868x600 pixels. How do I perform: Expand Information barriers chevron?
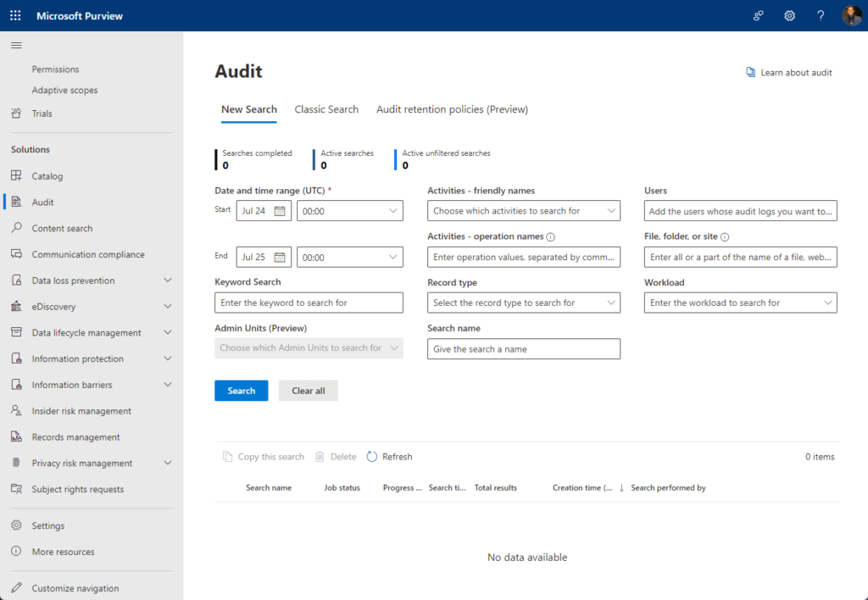click(x=168, y=385)
